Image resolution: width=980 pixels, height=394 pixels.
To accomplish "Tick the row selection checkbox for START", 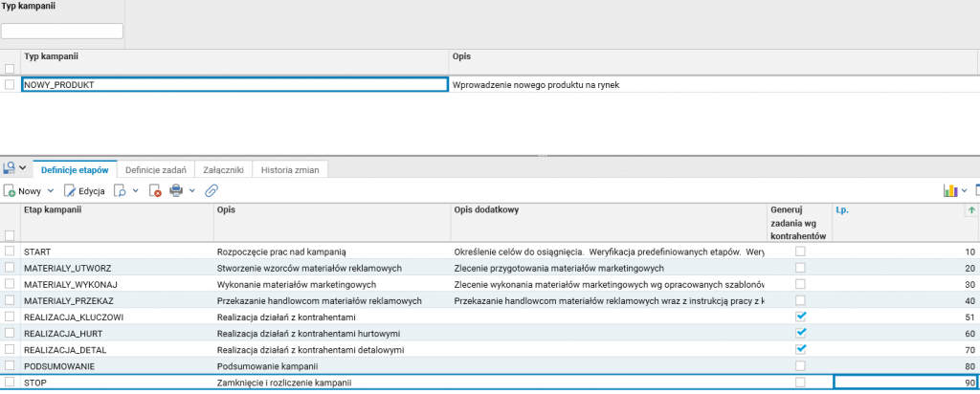I will 10,251.
